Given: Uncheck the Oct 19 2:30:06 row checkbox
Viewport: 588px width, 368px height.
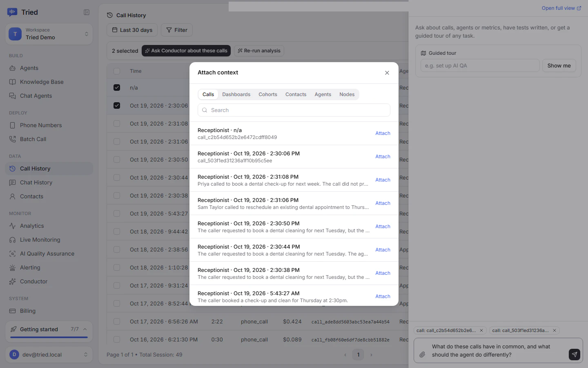Looking at the screenshot, I should point(117,105).
